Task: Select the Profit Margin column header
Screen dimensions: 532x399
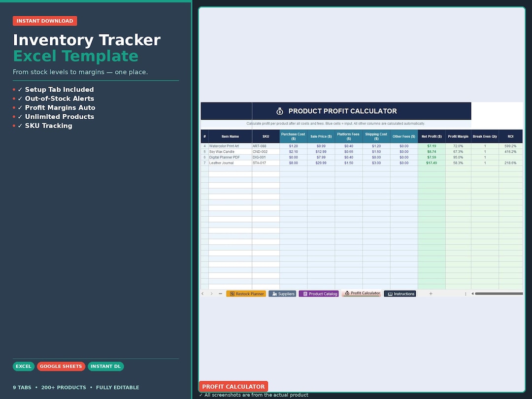Action: 458,136
